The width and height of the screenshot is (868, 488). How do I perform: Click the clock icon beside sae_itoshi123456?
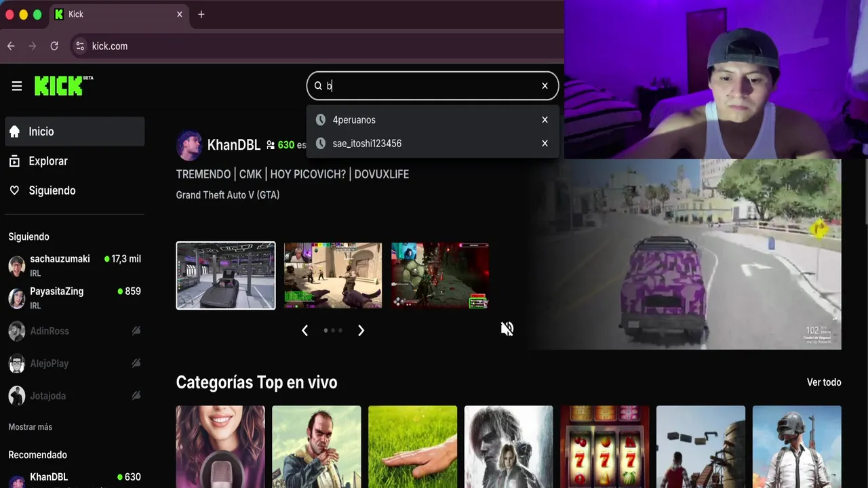pyautogui.click(x=321, y=143)
